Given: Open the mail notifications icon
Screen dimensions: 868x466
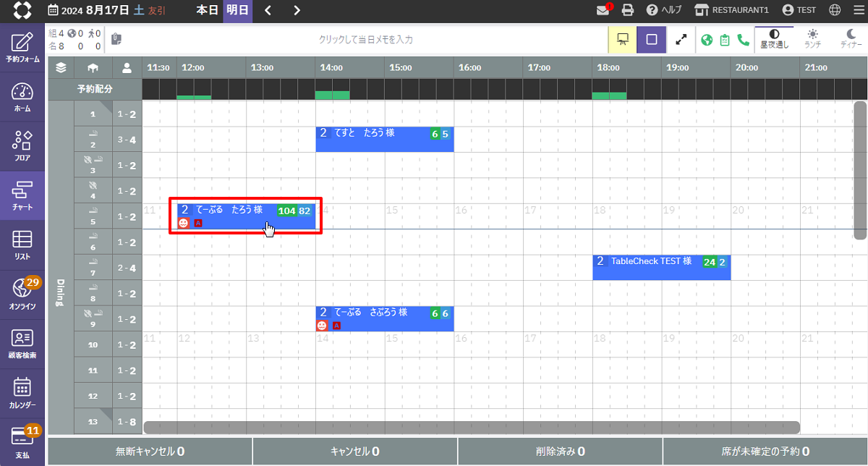Looking at the screenshot, I should point(603,10).
